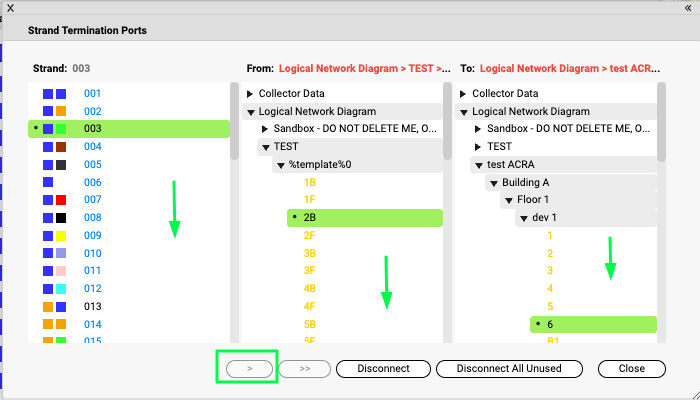Click the pink swatch beside strand 011

(x=61, y=271)
